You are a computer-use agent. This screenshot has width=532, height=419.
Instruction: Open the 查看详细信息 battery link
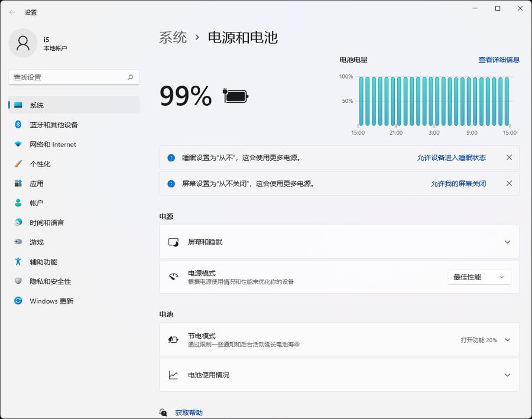(498, 60)
